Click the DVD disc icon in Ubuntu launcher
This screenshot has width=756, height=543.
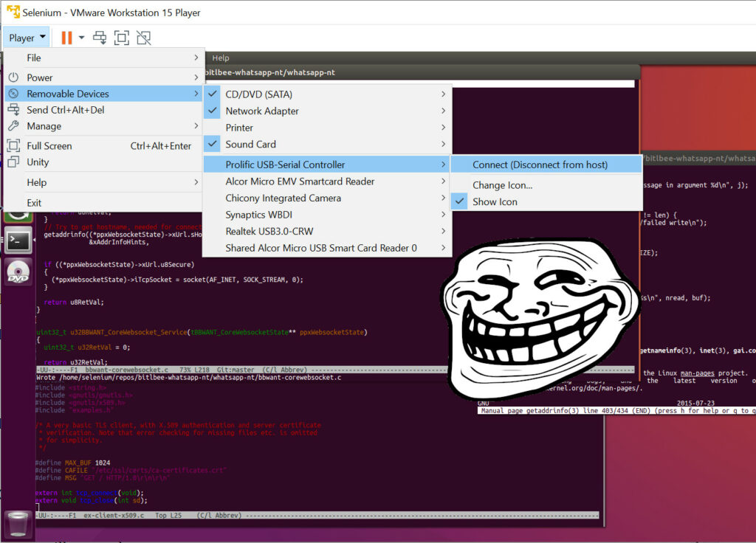(18, 271)
